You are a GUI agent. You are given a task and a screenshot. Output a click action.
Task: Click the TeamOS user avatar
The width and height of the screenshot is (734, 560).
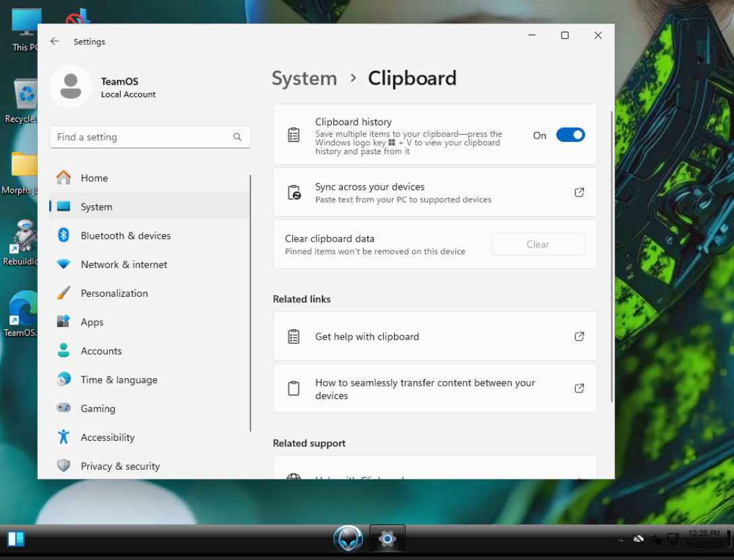(71, 87)
